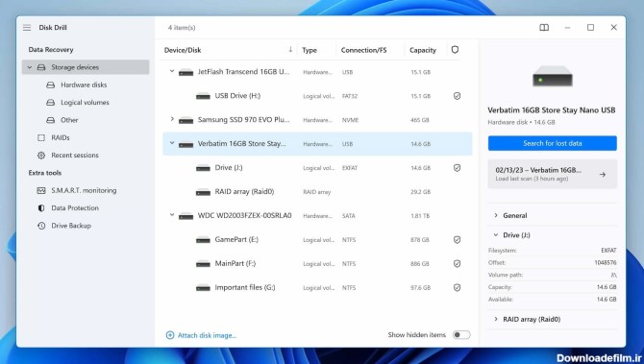Collapse the Storage devices tree node
Viewport: 644px width, 364px height.
30,67
